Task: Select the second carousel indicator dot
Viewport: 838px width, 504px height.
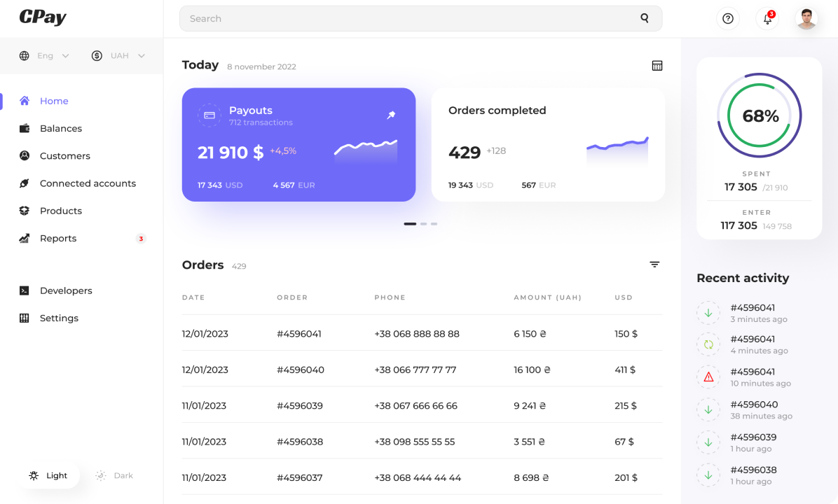Action: [423, 224]
